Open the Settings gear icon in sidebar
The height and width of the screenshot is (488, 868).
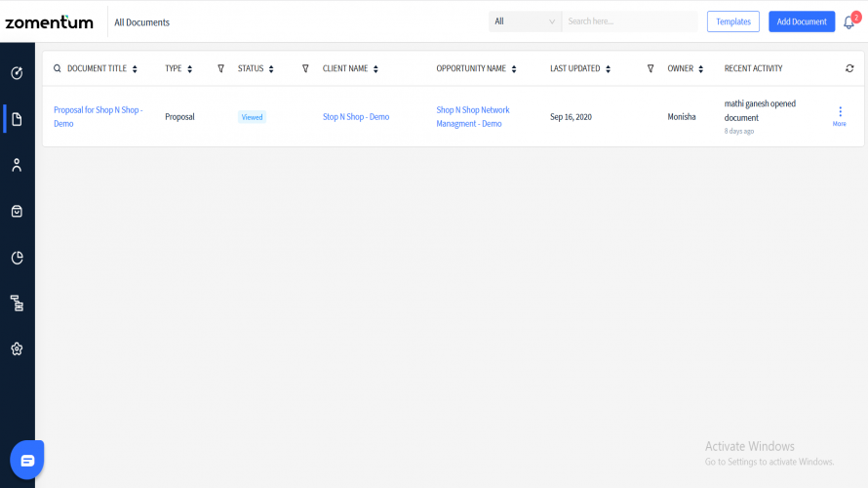pyautogui.click(x=17, y=348)
